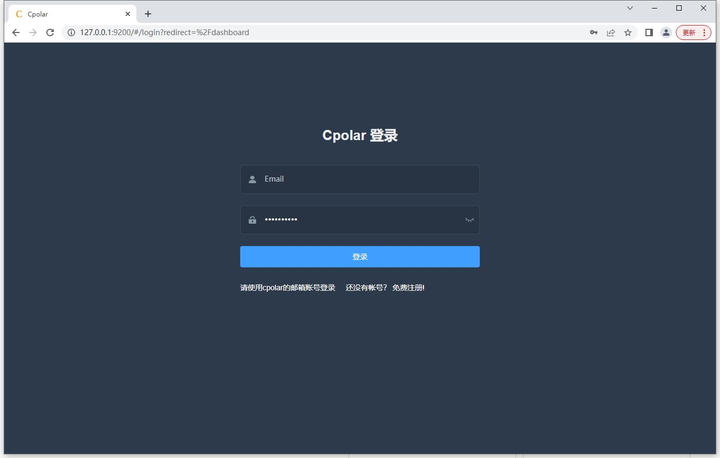This screenshot has width=720, height=458.
Task: Bookmark this page with star icon
Action: click(x=628, y=33)
